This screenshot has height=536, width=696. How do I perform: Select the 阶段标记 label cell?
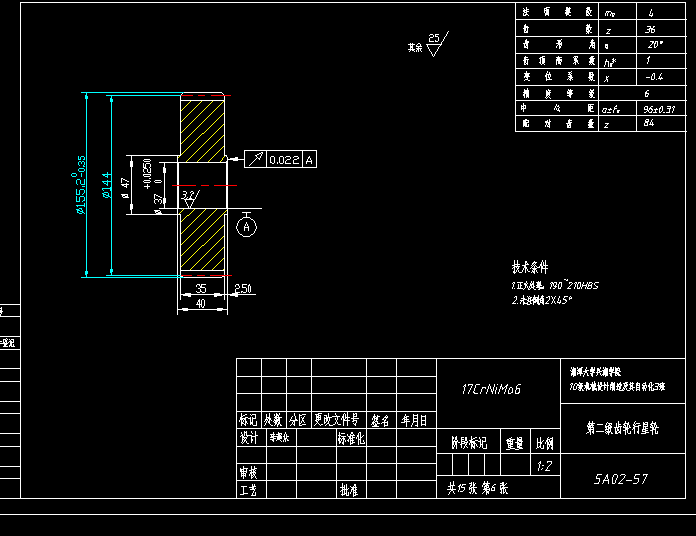[469, 443]
